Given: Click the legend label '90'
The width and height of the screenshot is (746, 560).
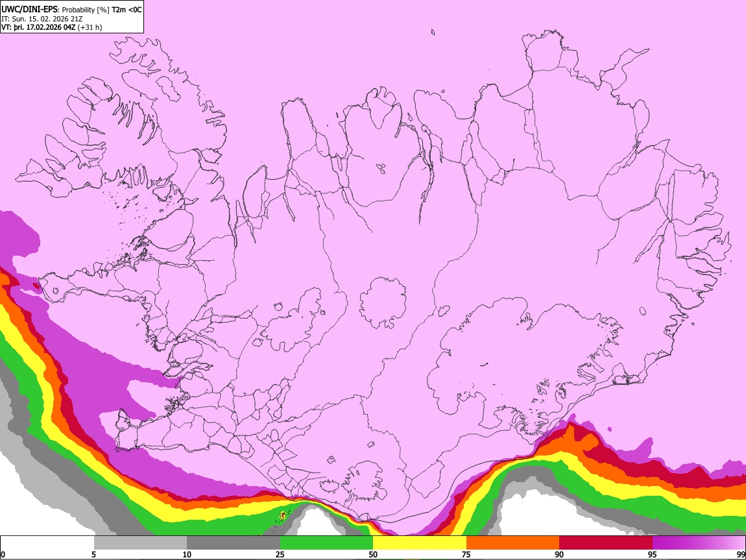Looking at the screenshot, I should point(559,555).
